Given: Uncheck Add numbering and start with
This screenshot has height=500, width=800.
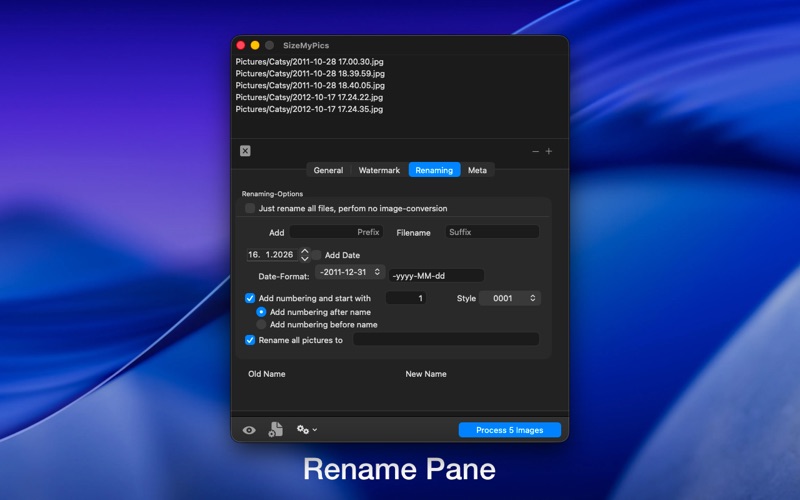Looking at the screenshot, I should (x=250, y=298).
